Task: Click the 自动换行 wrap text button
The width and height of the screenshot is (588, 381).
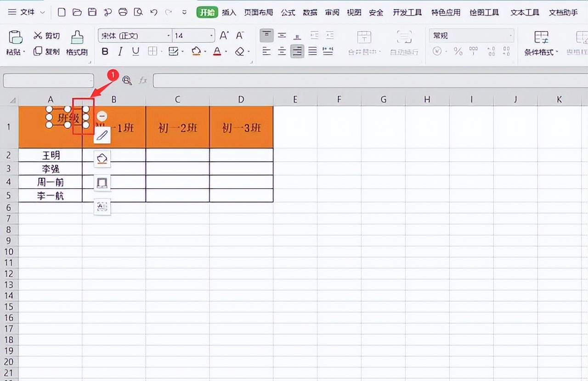Action: [x=404, y=43]
